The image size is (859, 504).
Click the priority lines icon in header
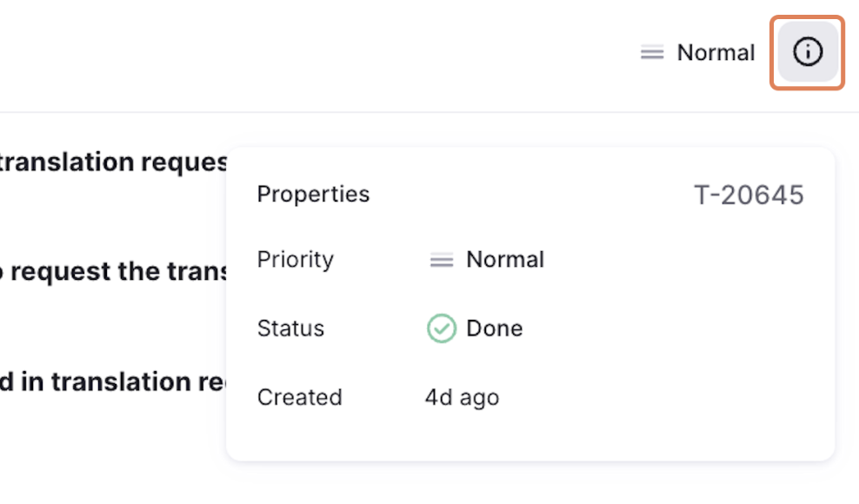pos(652,53)
